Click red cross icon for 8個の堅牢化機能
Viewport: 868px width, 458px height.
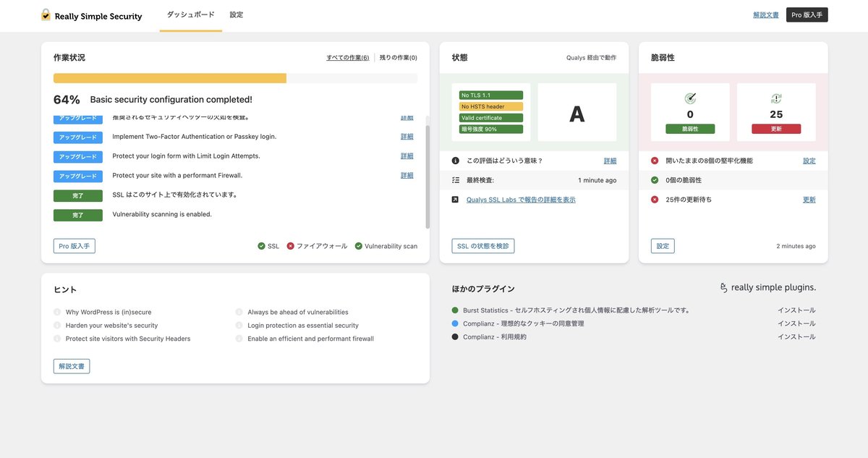(655, 161)
